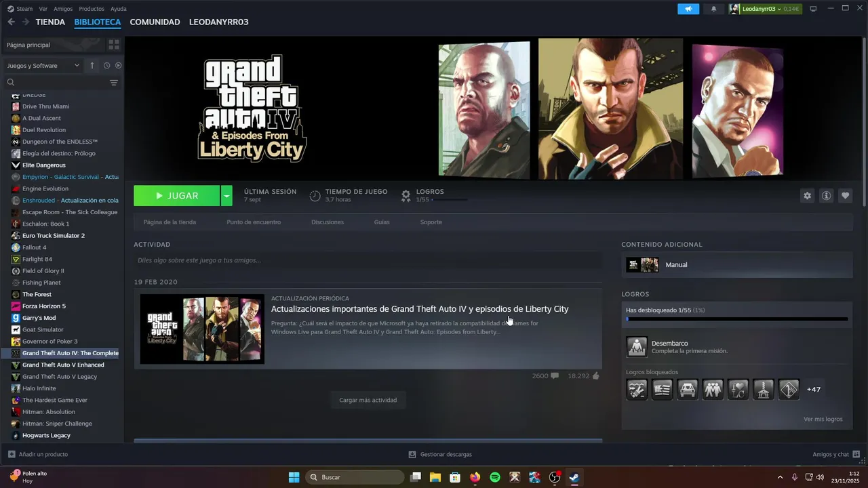Open Ver mis logros link

point(823,419)
